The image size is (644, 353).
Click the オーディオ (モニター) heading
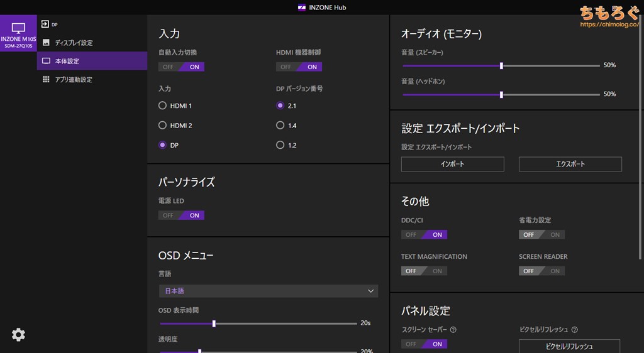click(x=441, y=34)
